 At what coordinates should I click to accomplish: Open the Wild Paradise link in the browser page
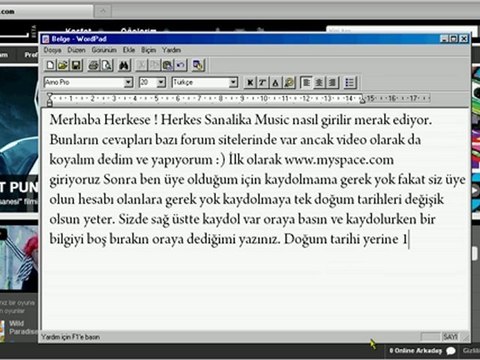[x=23, y=327]
